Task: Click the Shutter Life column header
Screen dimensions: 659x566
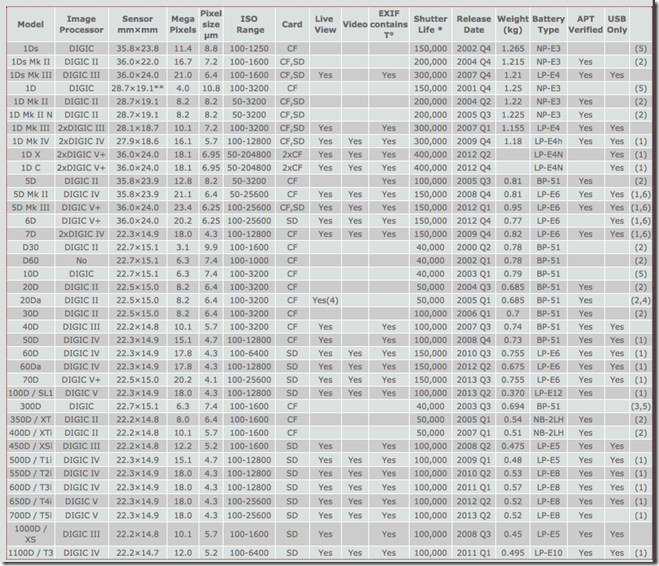Action: tap(430, 24)
